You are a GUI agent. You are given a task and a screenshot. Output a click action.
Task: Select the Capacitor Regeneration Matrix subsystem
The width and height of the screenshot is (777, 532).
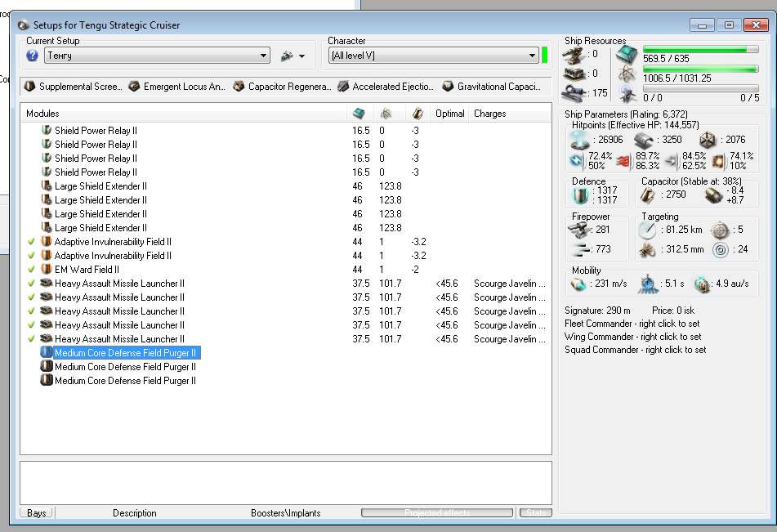[282, 87]
